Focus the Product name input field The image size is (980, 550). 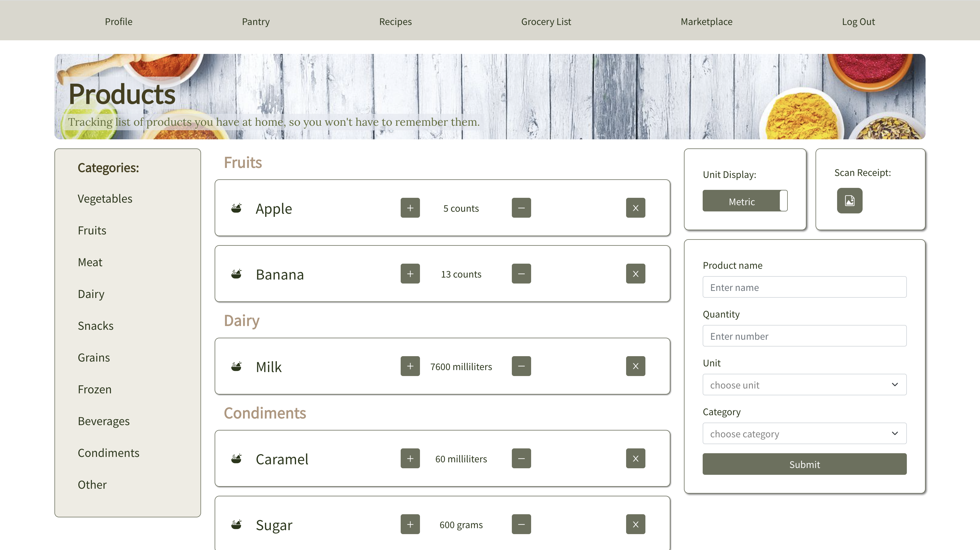pyautogui.click(x=804, y=287)
